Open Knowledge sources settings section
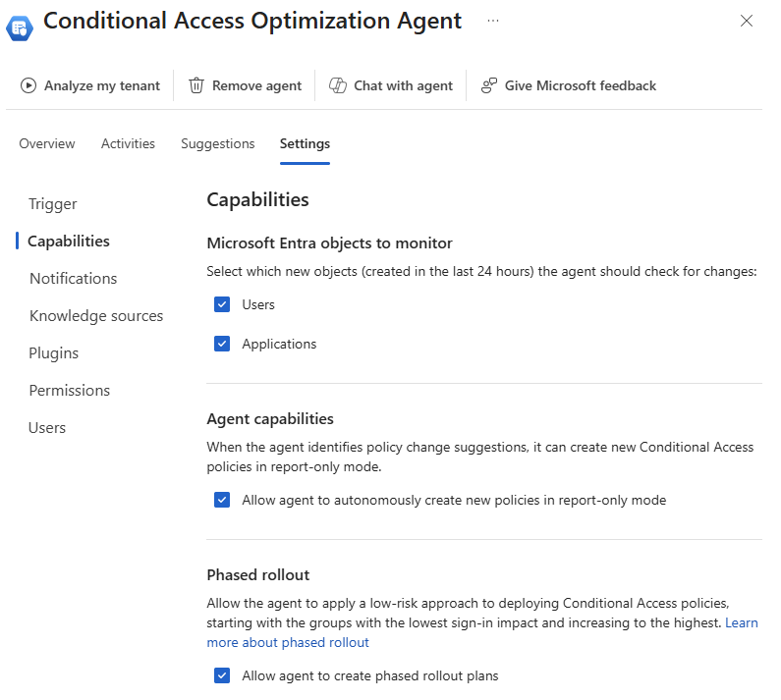This screenshot has width=781, height=700. coord(96,316)
